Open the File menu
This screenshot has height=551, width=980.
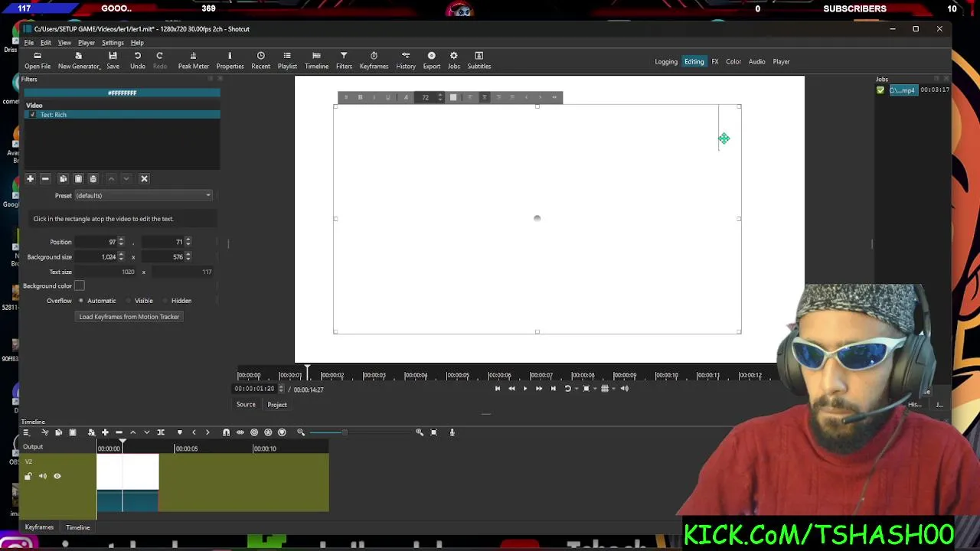pyautogui.click(x=29, y=43)
